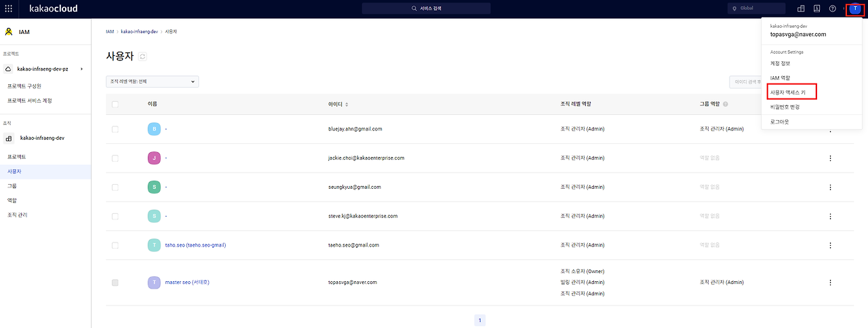This screenshot has width=868, height=328.
Task: Open the 조직 레벨 역할: 전체 filter dropdown
Action: click(153, 81)
